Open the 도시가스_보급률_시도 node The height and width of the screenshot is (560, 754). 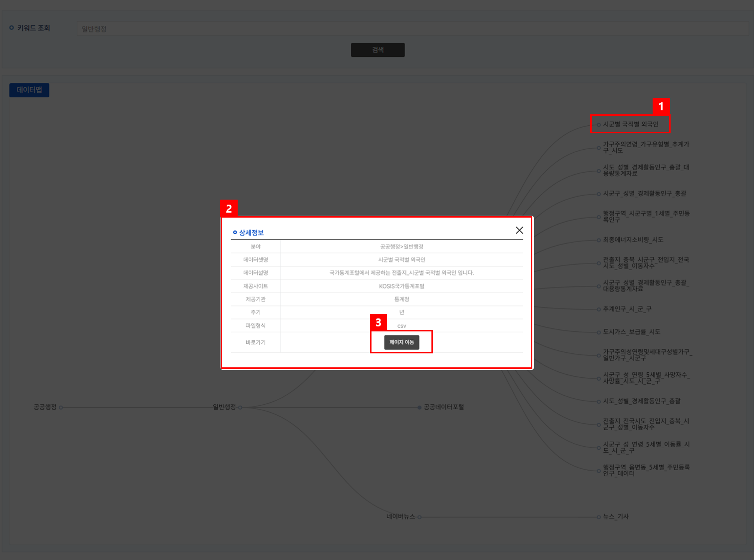pos(631,332)
